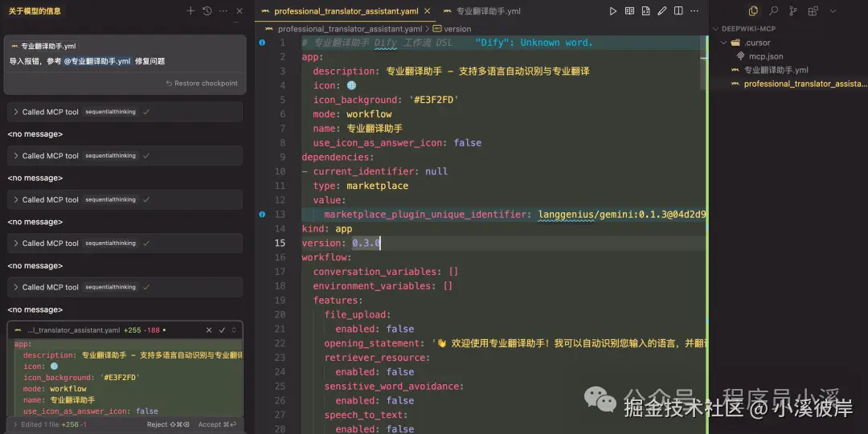Viewport: 868px width, 434px height.
Task: Click the mcp.json file icon
Action: coord(741,56)
